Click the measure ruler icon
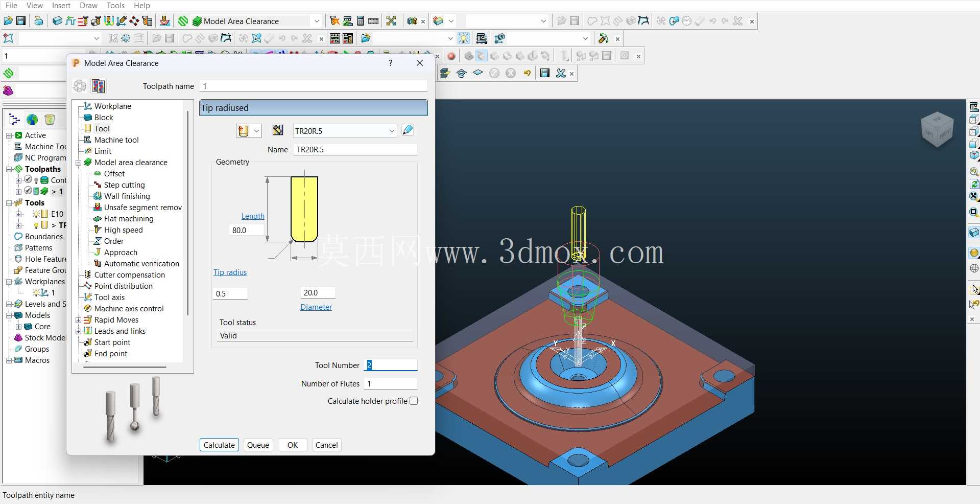 pyautogui.click(x=373, y=21)
